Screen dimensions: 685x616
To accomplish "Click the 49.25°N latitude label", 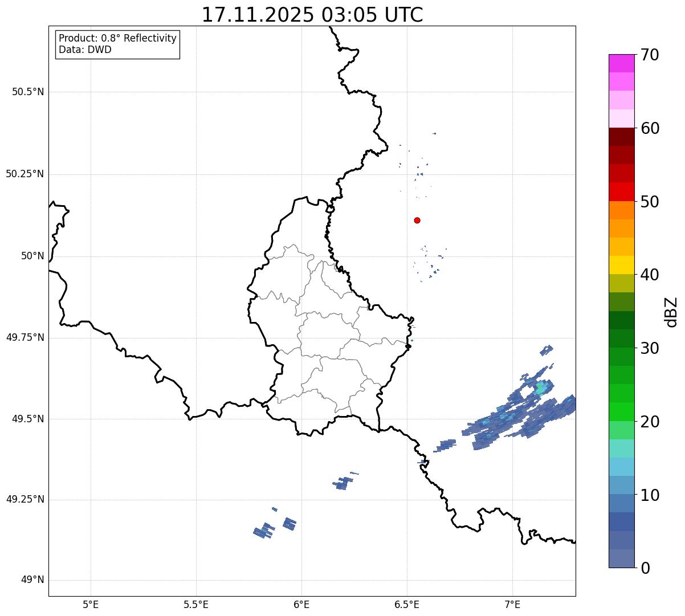I will click(25, 499).
